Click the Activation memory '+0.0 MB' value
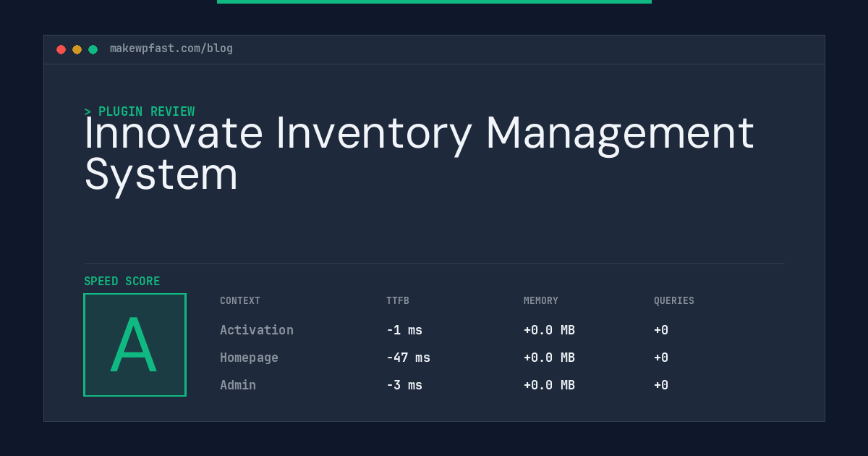 coord(549,330)
